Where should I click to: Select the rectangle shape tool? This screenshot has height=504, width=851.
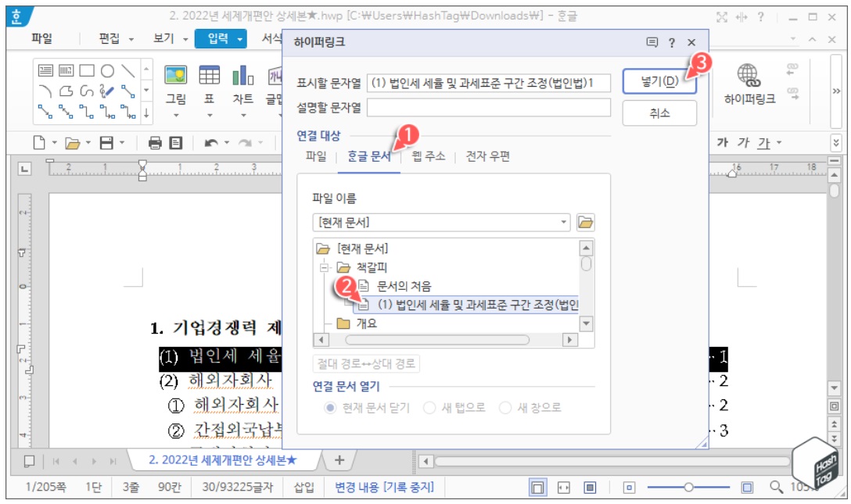tap(87, 71)
